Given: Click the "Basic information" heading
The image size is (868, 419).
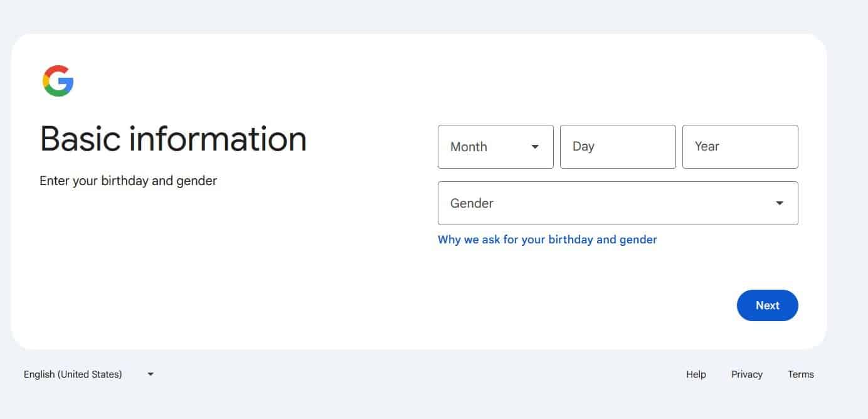Looking at the screenshot, I should point(173,139).
